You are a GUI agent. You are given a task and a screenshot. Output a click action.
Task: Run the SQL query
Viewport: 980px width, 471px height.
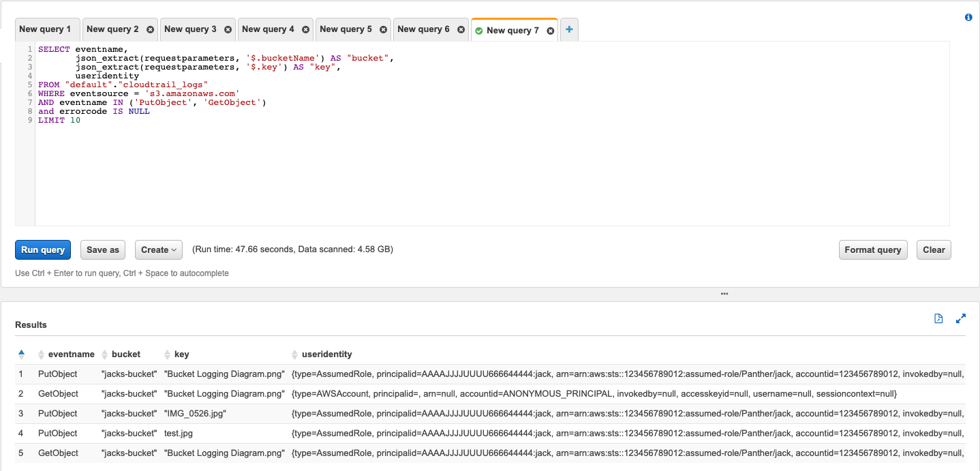click(42, 249)
